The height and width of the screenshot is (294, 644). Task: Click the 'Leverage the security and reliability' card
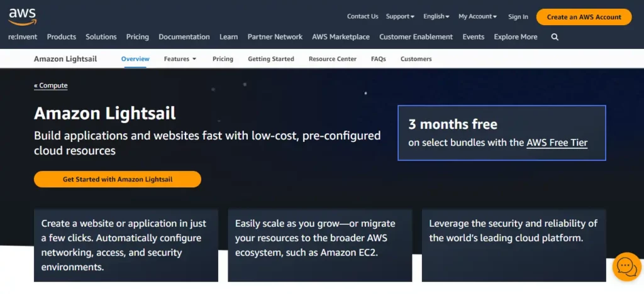(514, 245)
